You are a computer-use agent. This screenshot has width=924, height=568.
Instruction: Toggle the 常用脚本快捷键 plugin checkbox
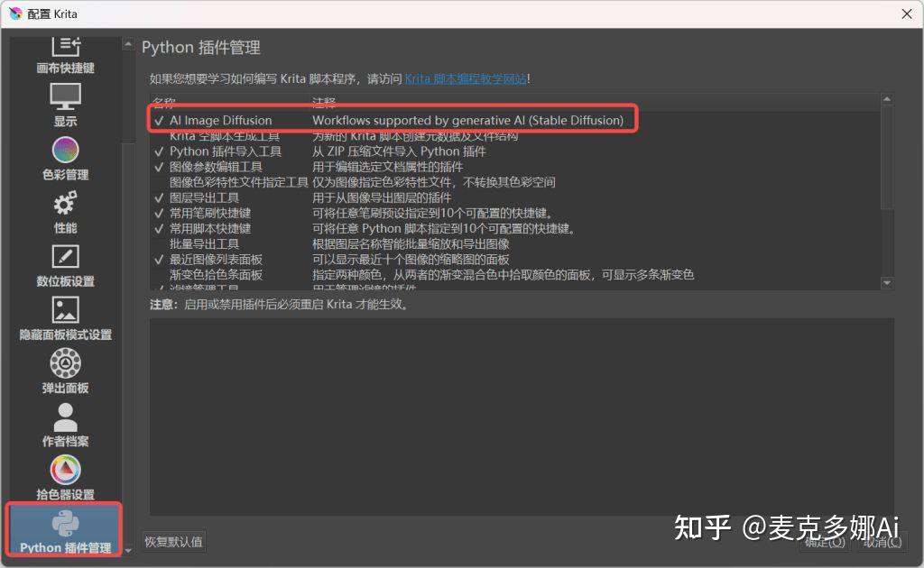159,228
